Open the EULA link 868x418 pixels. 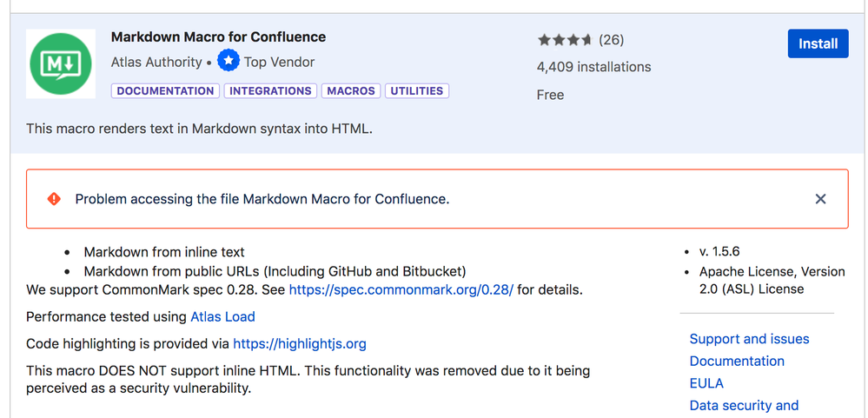pos(706,383)
